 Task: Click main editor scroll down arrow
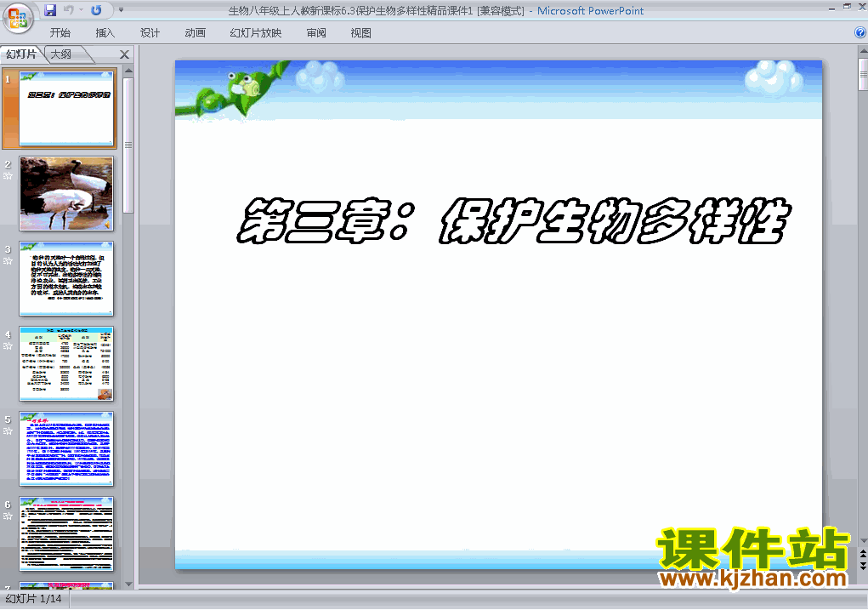point(863,541)
